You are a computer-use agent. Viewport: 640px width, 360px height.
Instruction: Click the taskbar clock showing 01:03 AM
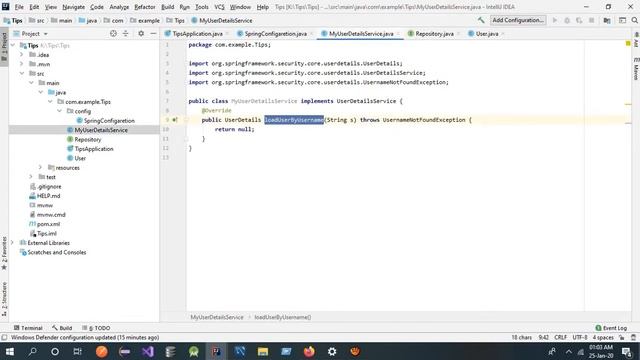tap(601, 351)
